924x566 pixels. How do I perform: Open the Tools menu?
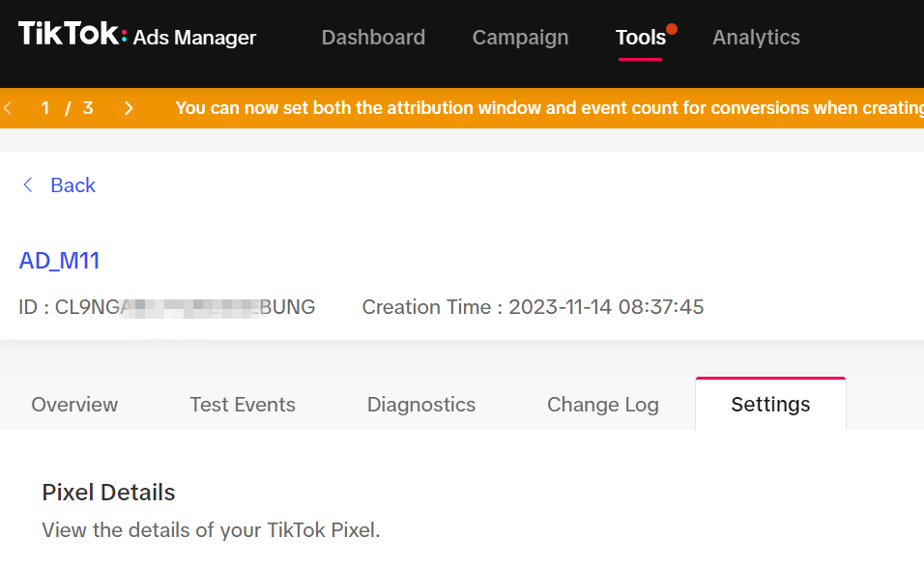pos(641,37)
